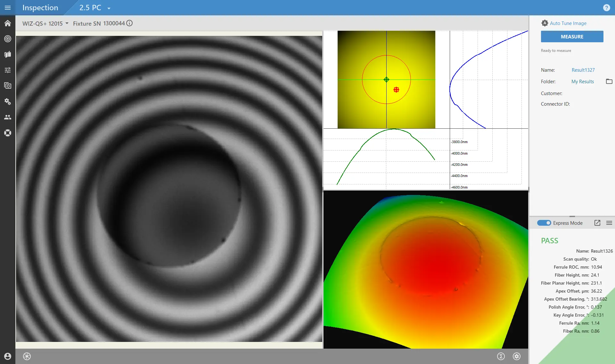
Task: Click the Auto Tune Image link
Action: pyautogui.click(x=568, y=23)
